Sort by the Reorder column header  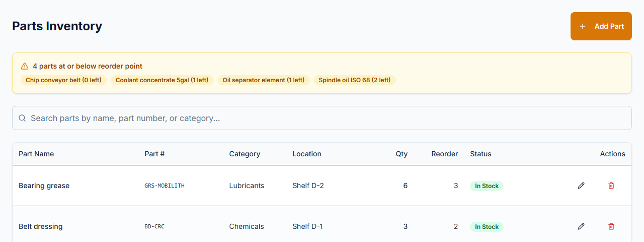[x=444, y=154]
